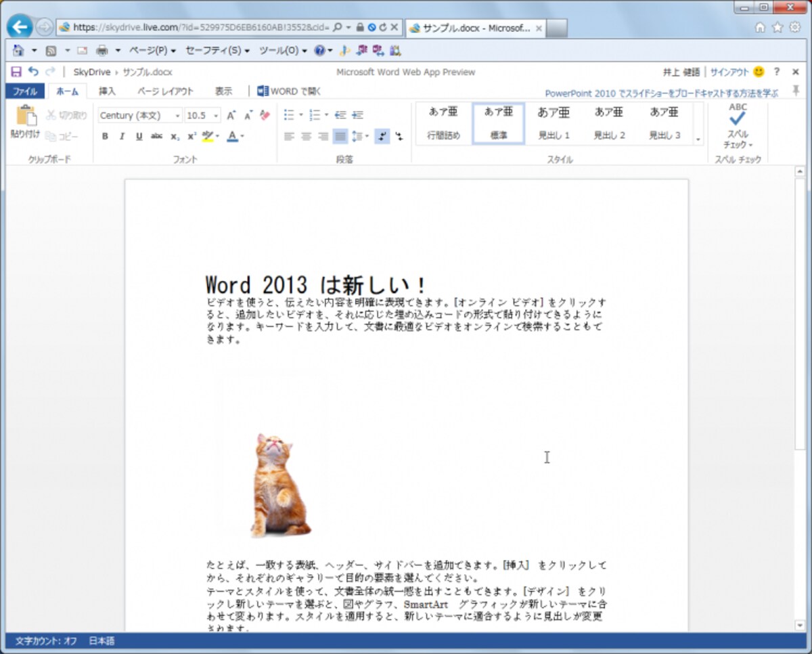This screenshot has height=654, width=812.
Task: Insert a bulleted list
Action: point(289,115)
